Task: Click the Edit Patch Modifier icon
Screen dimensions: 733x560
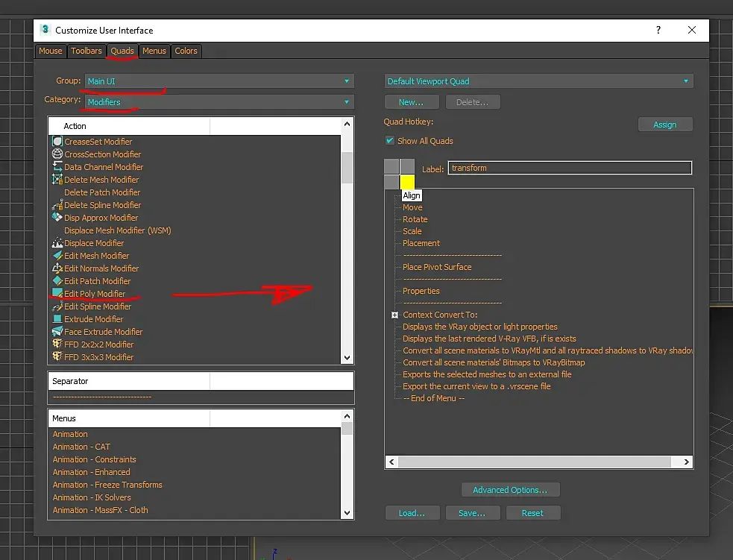Action: coord(57,280)
